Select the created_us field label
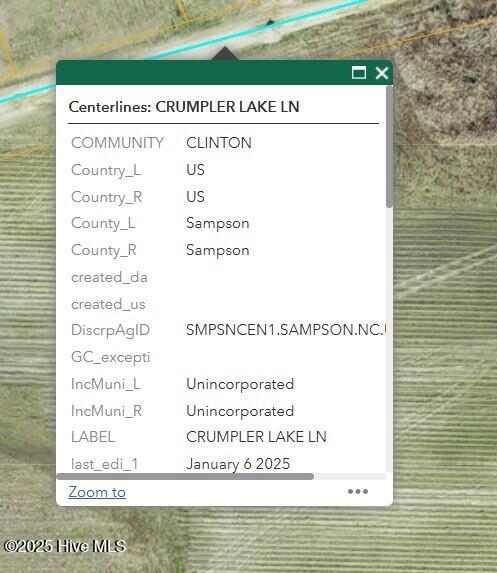497x573 pixels. click(x=108, y=304)
